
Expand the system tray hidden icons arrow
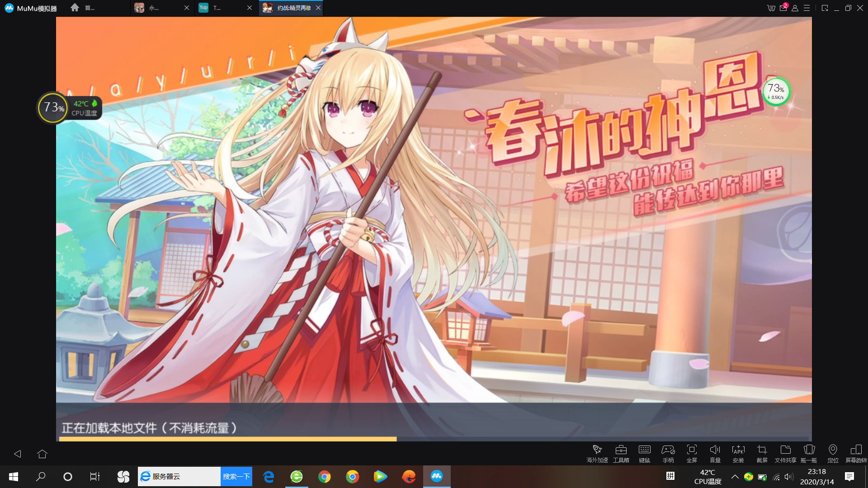click(x=735, y=476)
